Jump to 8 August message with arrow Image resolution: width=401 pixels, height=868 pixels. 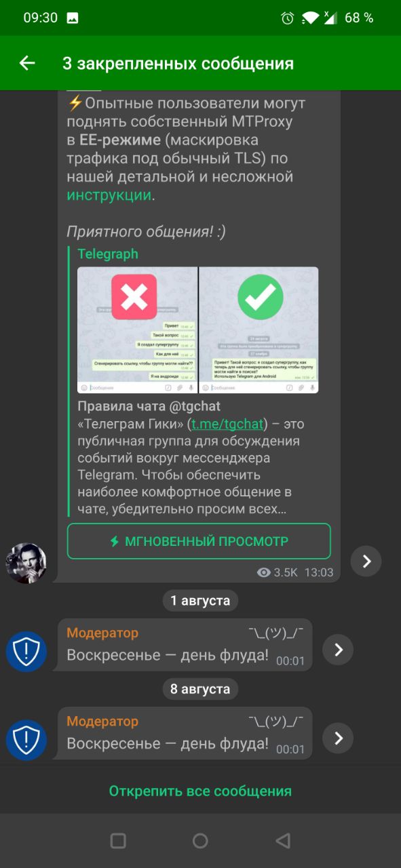pos(338,738)
